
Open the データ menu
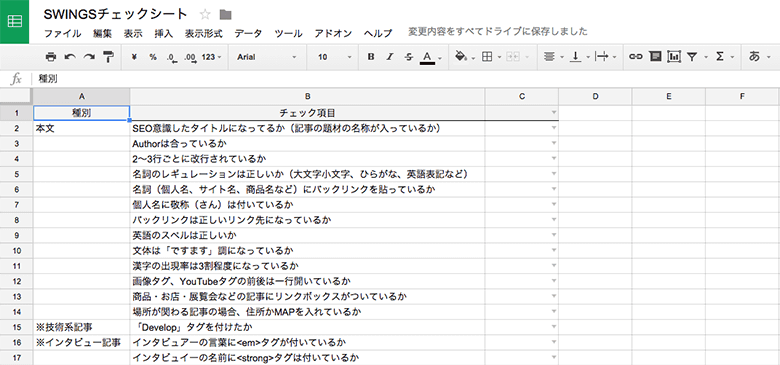(248, 33)
